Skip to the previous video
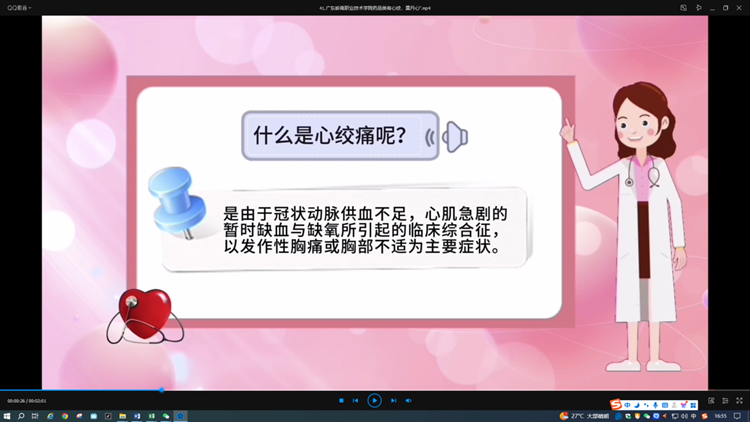Viewport: 750px width, 422px height. [355, 400]
